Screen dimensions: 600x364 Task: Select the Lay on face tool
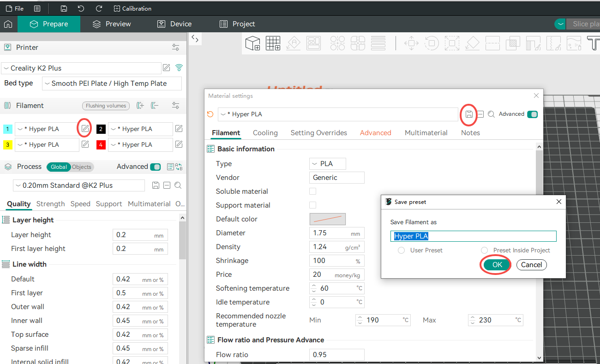tap(472, 43)
